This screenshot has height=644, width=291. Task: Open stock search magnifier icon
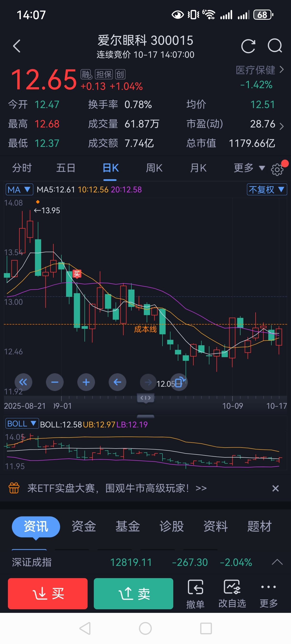coord(275,46)
